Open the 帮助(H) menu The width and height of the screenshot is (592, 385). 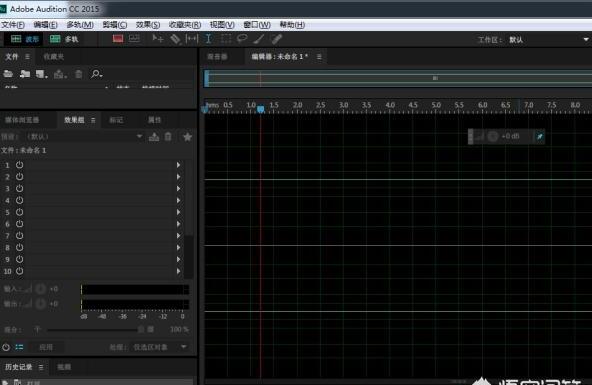292,25
